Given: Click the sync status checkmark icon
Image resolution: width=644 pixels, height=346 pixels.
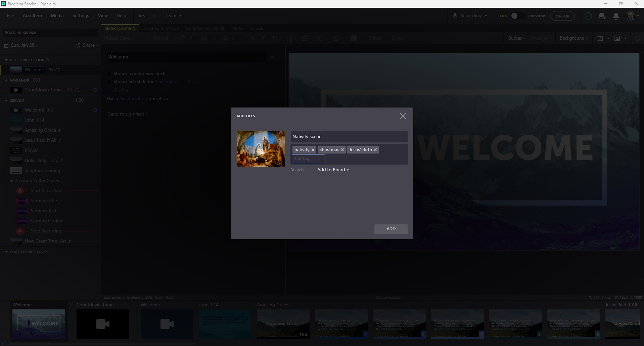Looking at the screenshot, I should [x=588, y=16].
